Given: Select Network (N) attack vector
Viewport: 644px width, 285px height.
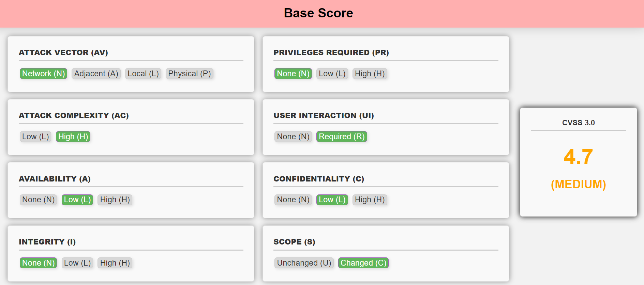Looking at the screenshot, I should [x=43, y=74].
